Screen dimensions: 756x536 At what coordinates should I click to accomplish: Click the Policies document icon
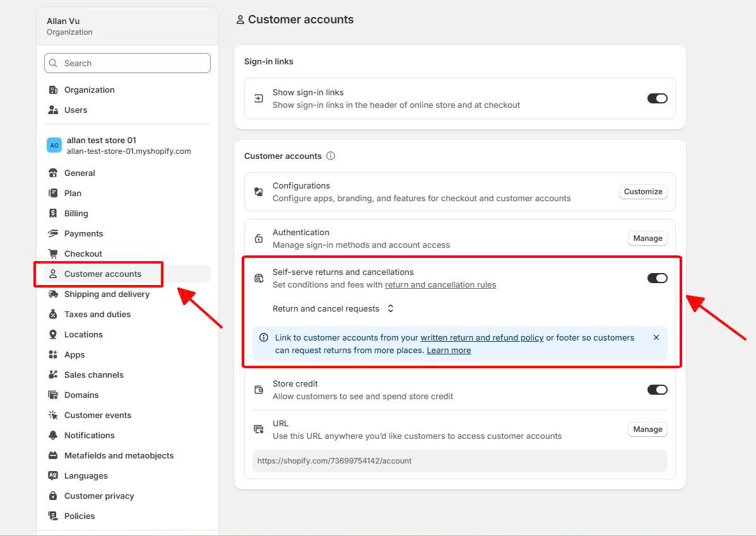pyautogui.click(x=53, y=516)
